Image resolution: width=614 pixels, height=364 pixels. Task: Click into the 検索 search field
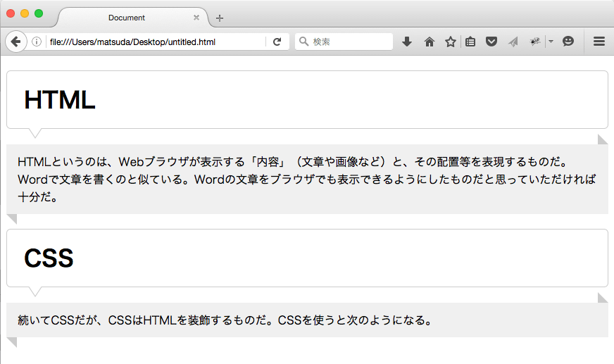click(349, 42)
